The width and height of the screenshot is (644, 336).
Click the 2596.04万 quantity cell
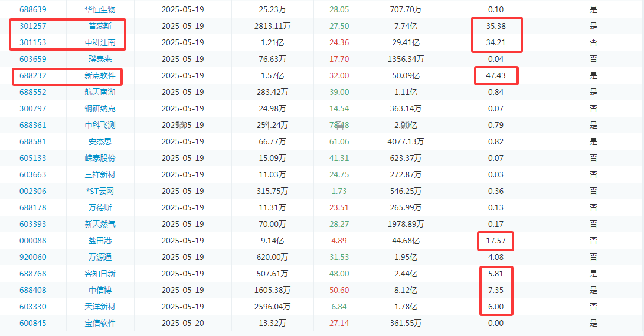point(272,307)
